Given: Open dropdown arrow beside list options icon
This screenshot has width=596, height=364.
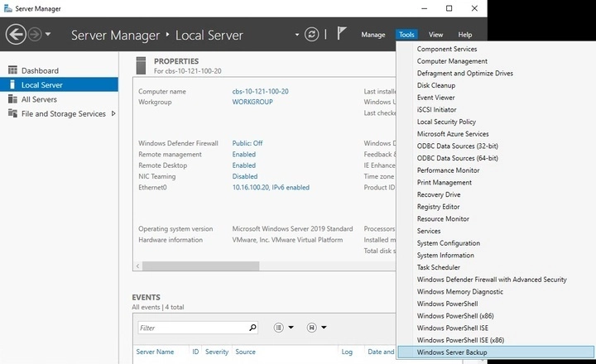Looking at the screenshot, I should tap(291, 327).
